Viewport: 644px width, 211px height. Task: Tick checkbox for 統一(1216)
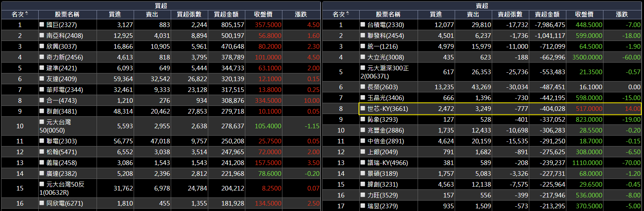click(363, 46)
